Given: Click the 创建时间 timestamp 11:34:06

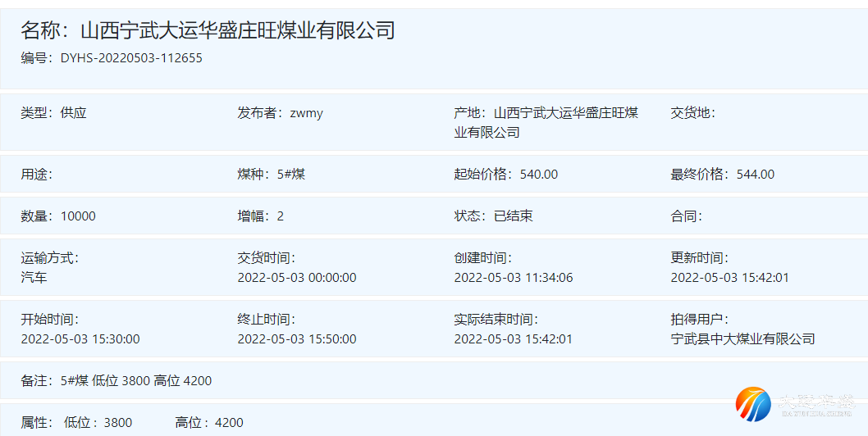Looking at the screenshot, I should point(513,277).
